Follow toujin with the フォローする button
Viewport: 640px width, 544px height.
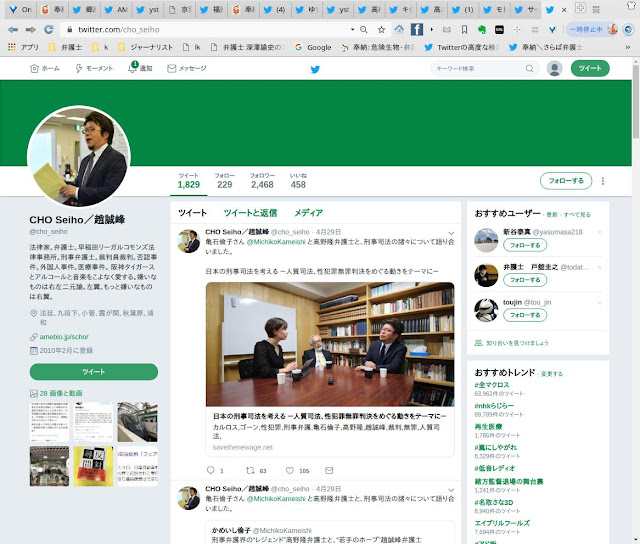(525, 315)
